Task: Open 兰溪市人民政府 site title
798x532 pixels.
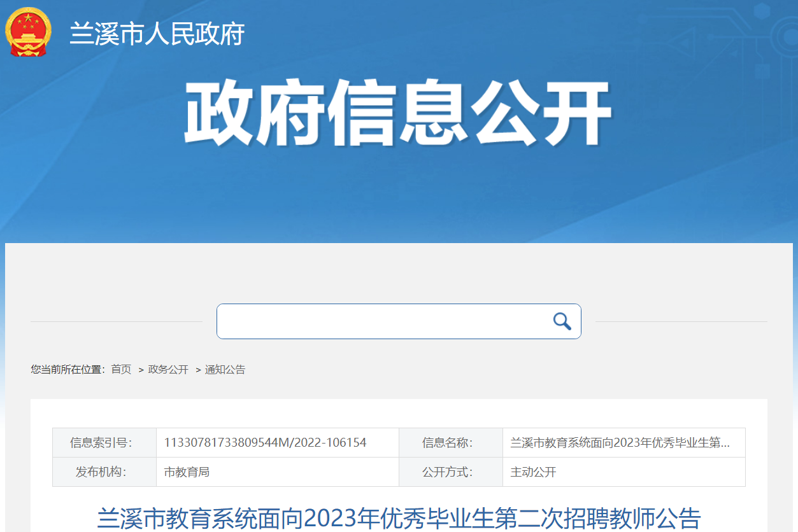Action: (x=157, y=34)
